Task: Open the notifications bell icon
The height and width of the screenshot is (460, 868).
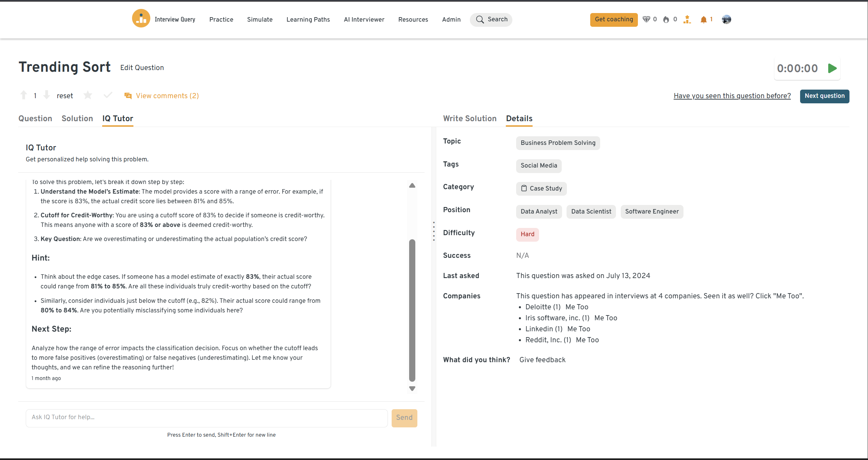Action: coord(703,20)
